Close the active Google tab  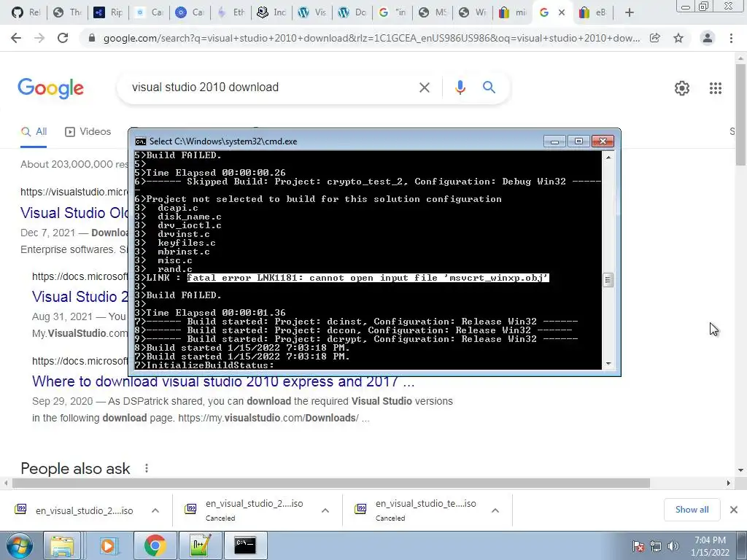562,13
